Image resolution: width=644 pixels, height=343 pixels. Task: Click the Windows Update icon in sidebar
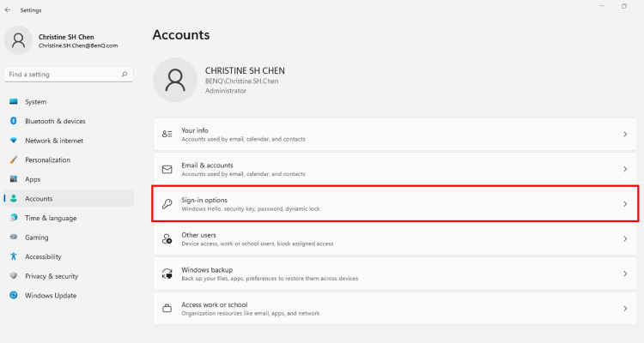(14, 295)
